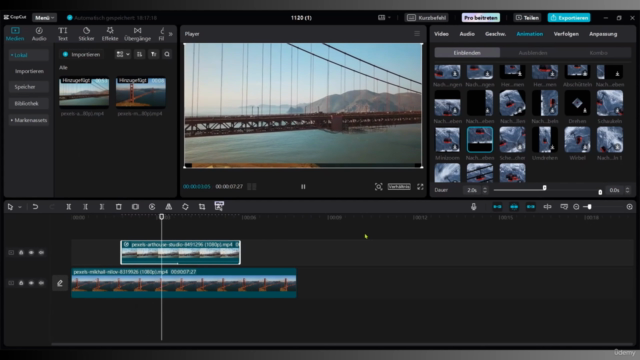The width and height of the screenshot is (640, 360).
Task: Toggle the linkage button in timeline toolbar
Action: coord(531,207)
